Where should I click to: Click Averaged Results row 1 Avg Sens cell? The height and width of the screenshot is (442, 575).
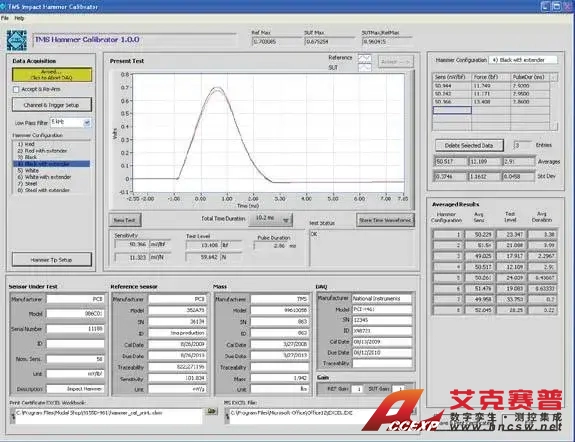coord(479,234)
